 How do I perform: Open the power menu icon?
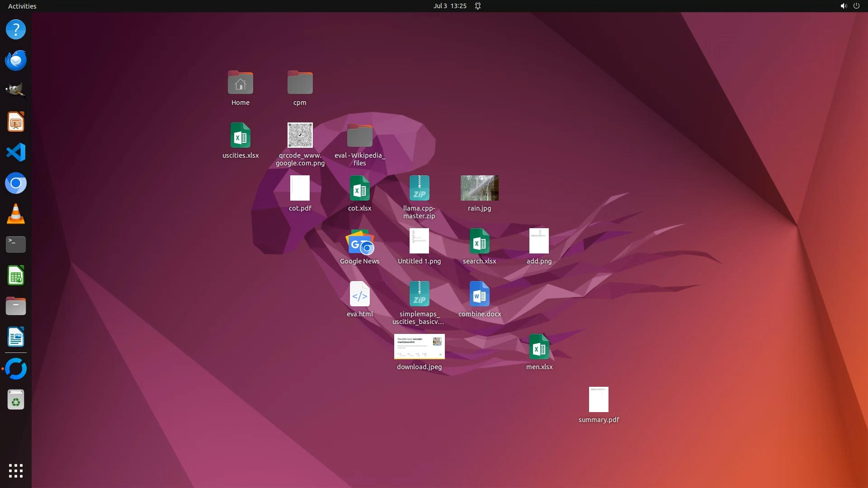tap(856, 6)
